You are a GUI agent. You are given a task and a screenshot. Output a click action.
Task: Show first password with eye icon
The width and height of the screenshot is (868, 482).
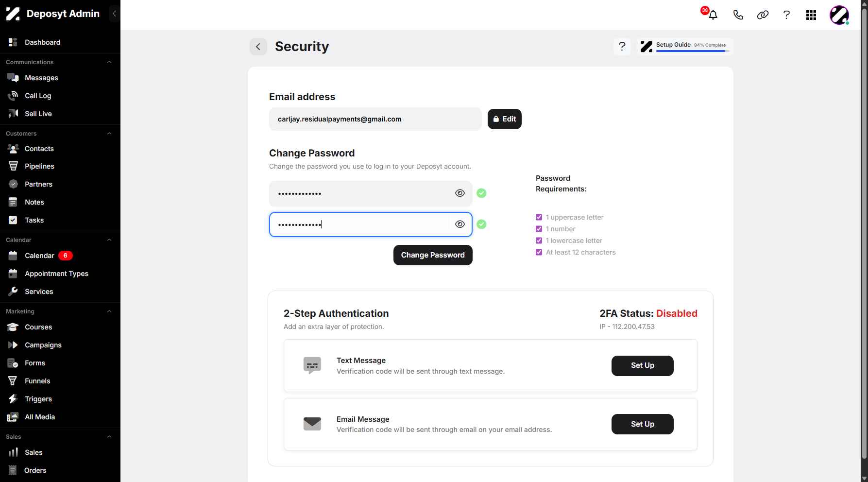point(460,193)
